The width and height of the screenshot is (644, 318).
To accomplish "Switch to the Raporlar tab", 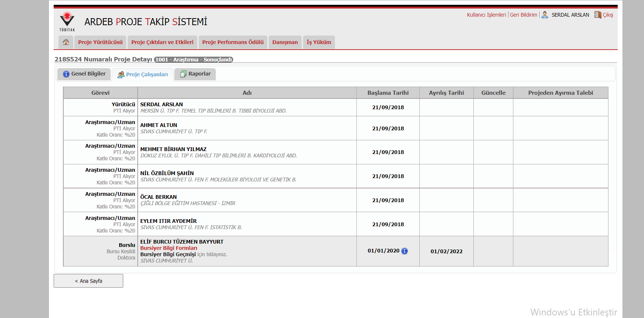I will pos(195,74).
